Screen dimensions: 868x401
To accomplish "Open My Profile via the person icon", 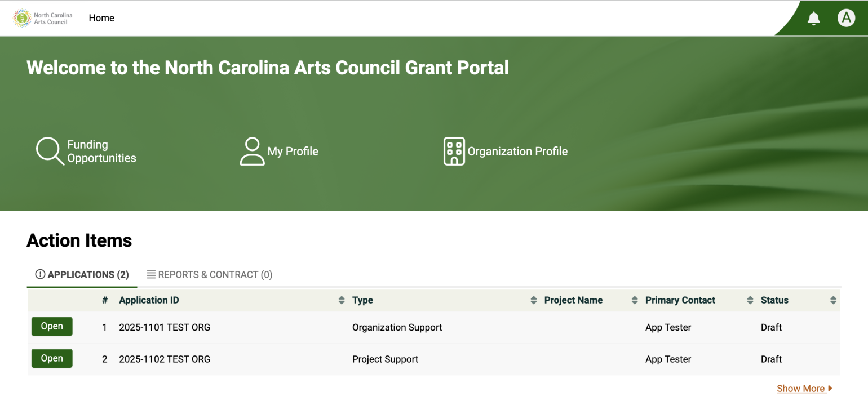I will [251, 151].
